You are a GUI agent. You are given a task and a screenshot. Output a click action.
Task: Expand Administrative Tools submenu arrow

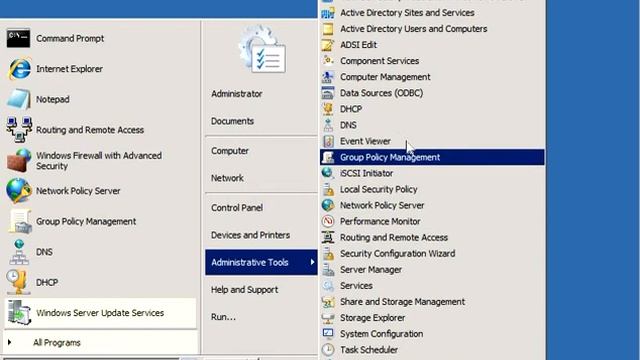tap(312, 262)
